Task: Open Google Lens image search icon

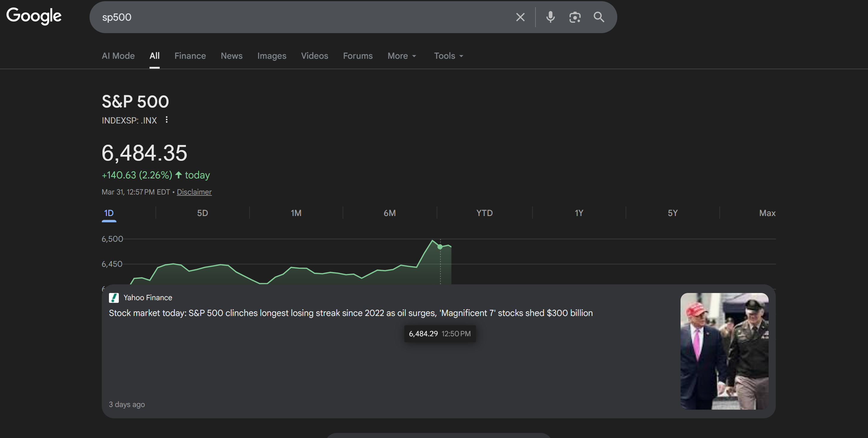Action: tap(575, 17)
